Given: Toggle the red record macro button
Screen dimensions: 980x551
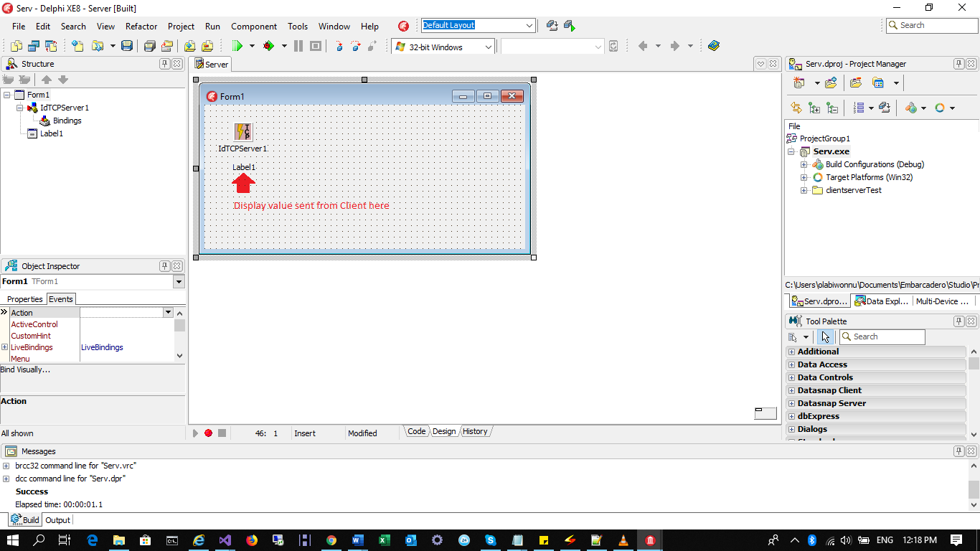Looking at the screenshot, I should click(208, 433).
